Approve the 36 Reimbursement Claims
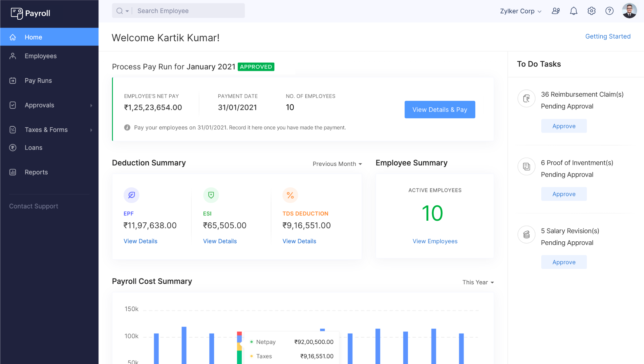644x364 pixels. point(564,126)
